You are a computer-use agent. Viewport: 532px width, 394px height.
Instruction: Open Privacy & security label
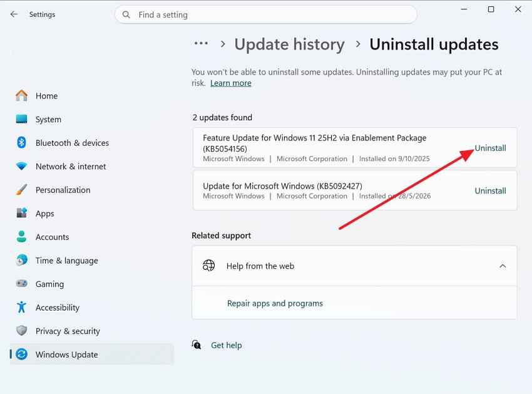68,331
